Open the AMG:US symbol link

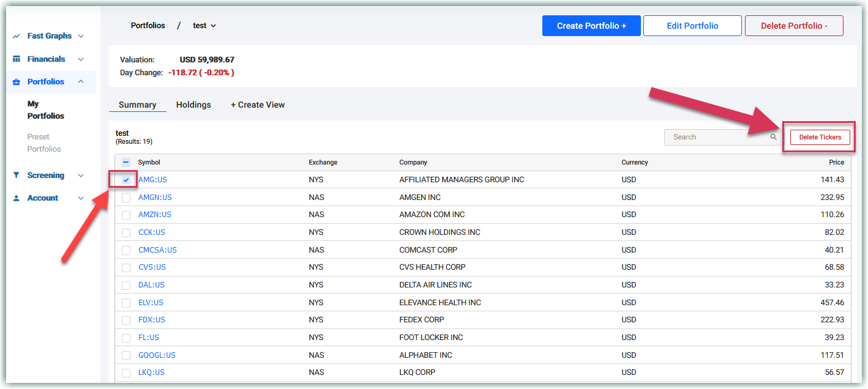pyautogui.click(x=152, y=180)
